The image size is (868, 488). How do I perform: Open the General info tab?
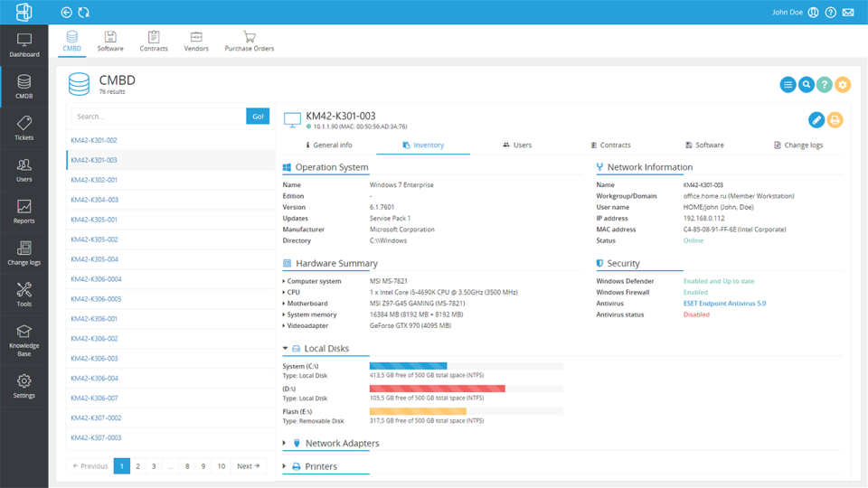tap(329, 145)
